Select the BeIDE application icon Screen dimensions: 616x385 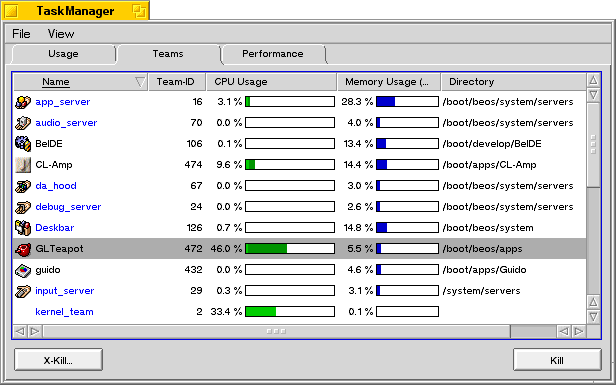(23, 144)
